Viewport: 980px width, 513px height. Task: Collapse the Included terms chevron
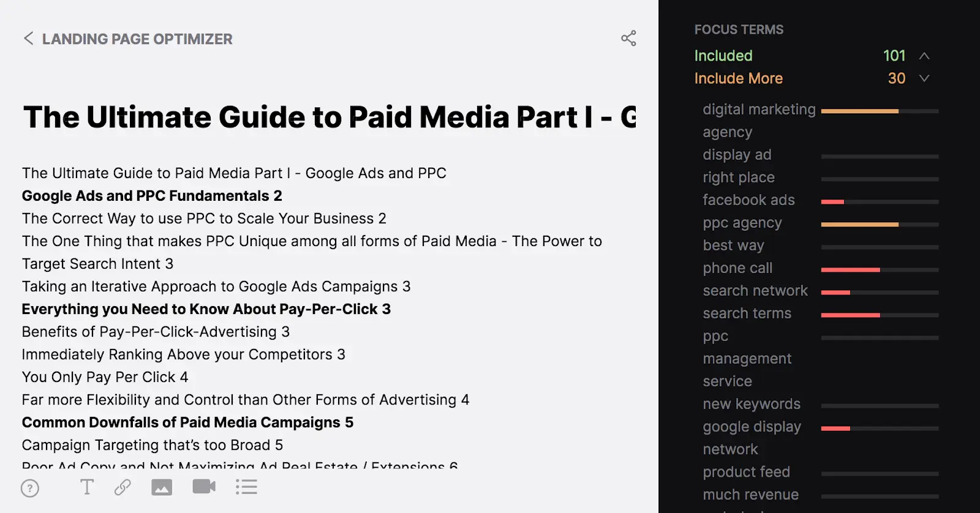point(924,56)
